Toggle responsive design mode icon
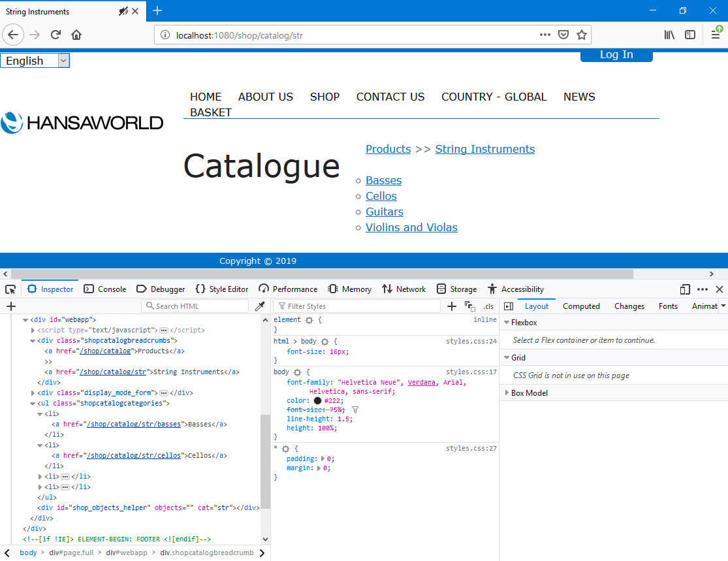This screenshot has height=561, width=728. pyautogui.click(x=685, y=289)
